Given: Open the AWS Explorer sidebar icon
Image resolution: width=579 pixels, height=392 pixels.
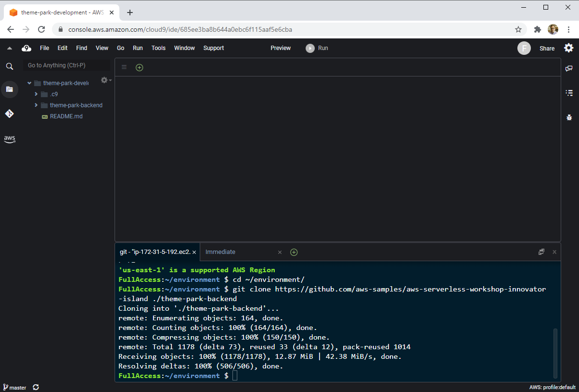Looking at the screenshot, I should point(9,139).
